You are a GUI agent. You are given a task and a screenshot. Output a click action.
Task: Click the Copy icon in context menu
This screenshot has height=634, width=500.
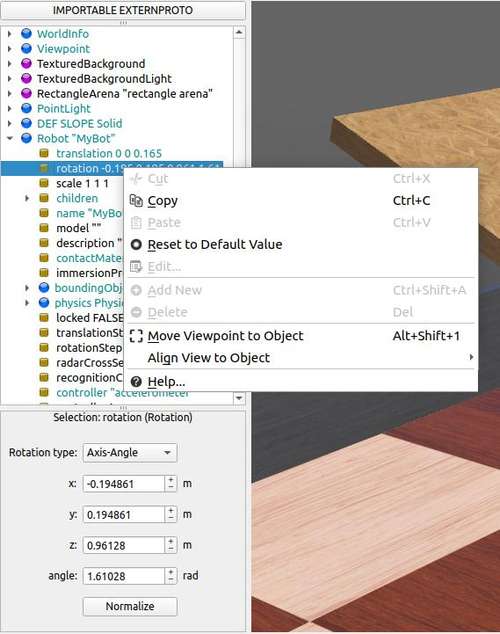(x=136, y=201)
